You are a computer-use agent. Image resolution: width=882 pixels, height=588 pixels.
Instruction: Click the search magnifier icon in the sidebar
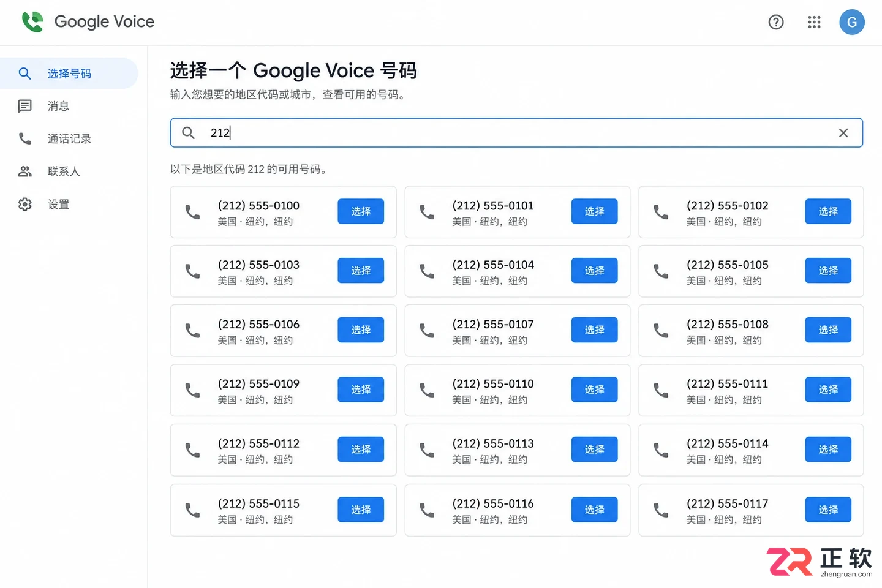click(x=24, y=73)
